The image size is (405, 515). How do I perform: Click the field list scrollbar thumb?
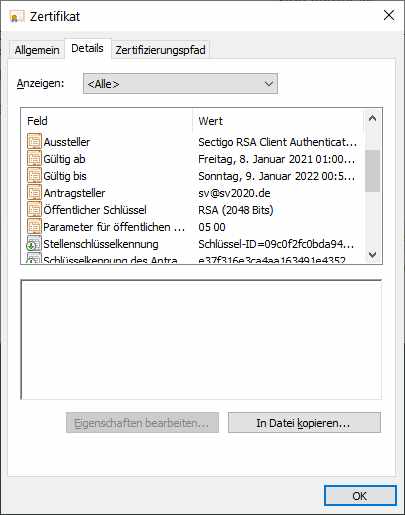pos(372,171)
